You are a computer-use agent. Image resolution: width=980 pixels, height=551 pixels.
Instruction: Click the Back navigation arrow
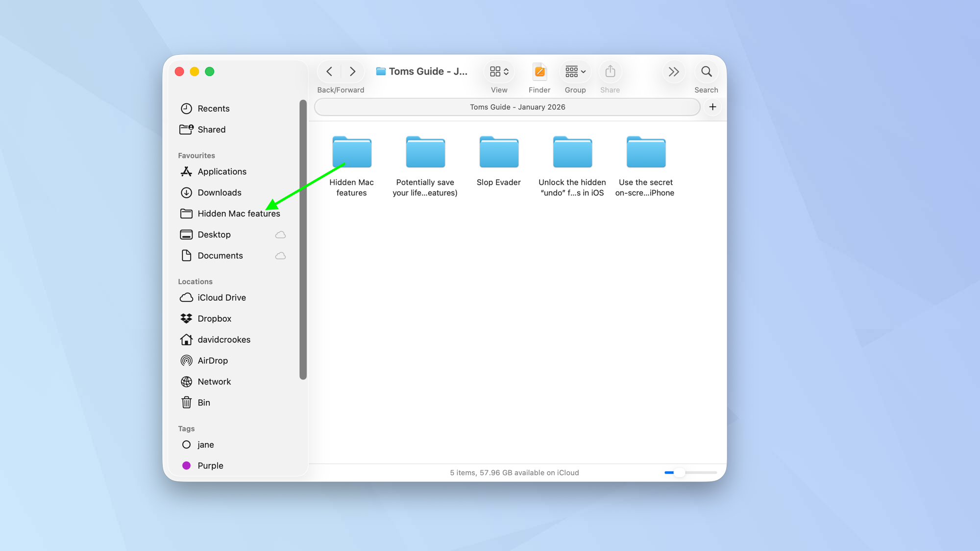(x=329, y=72)
